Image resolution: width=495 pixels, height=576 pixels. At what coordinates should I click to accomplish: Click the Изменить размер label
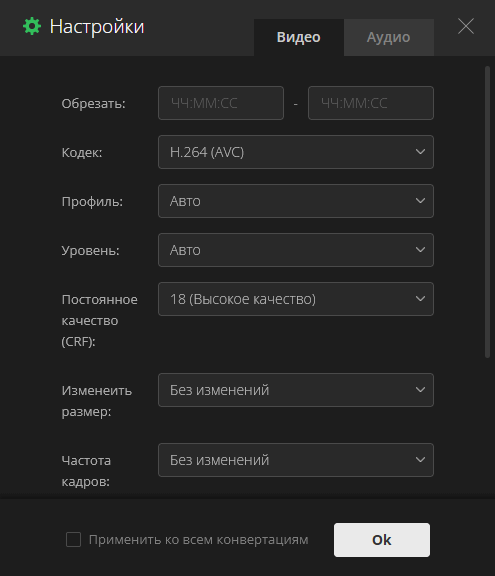(x=97, y=401)
